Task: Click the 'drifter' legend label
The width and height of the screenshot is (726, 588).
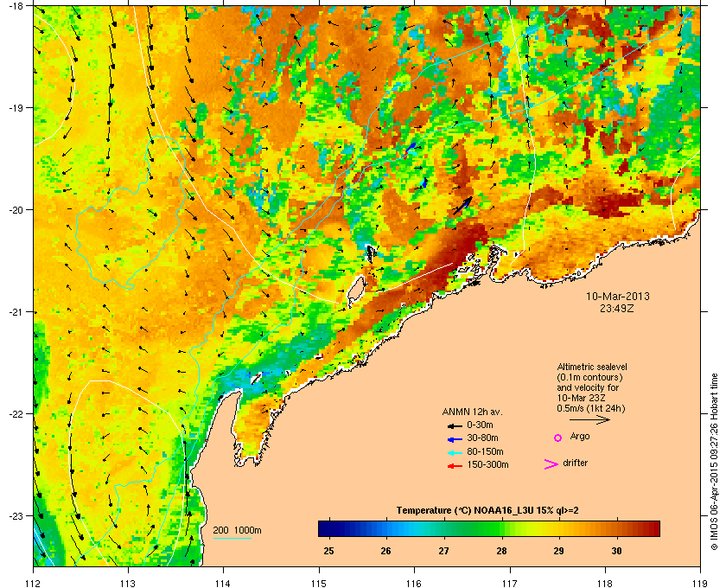Action: click(x=576, y=463)
